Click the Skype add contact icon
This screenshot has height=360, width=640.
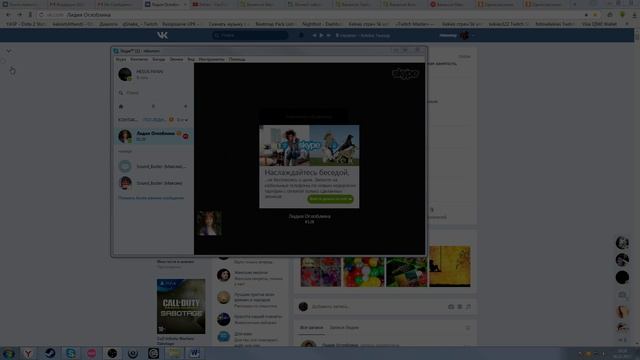click(x=185, y=107)
